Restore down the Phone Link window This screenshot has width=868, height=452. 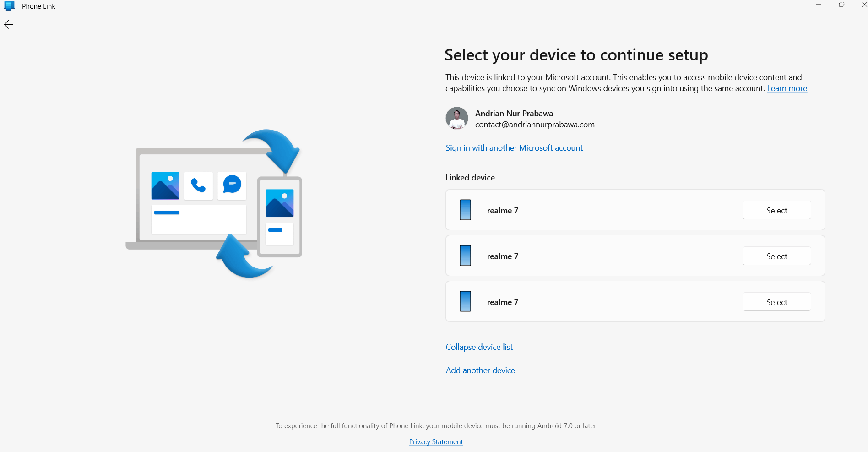click(841, 5)
